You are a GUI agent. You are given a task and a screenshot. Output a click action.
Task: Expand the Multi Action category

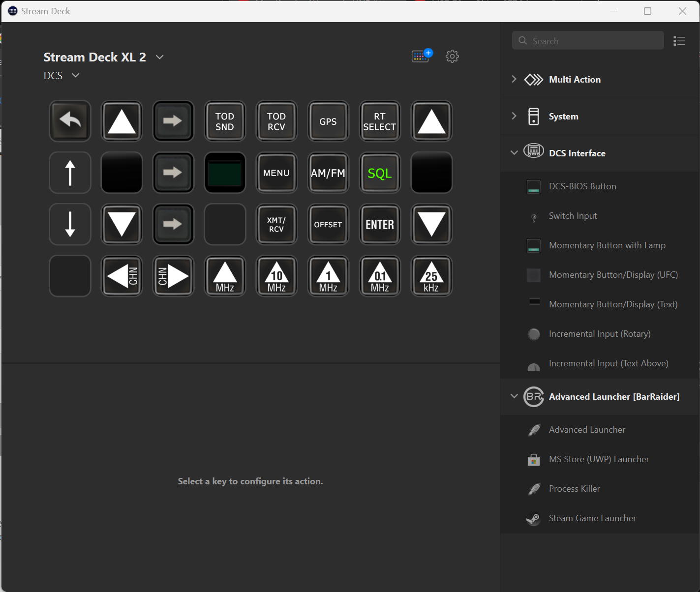pos(514,79)
